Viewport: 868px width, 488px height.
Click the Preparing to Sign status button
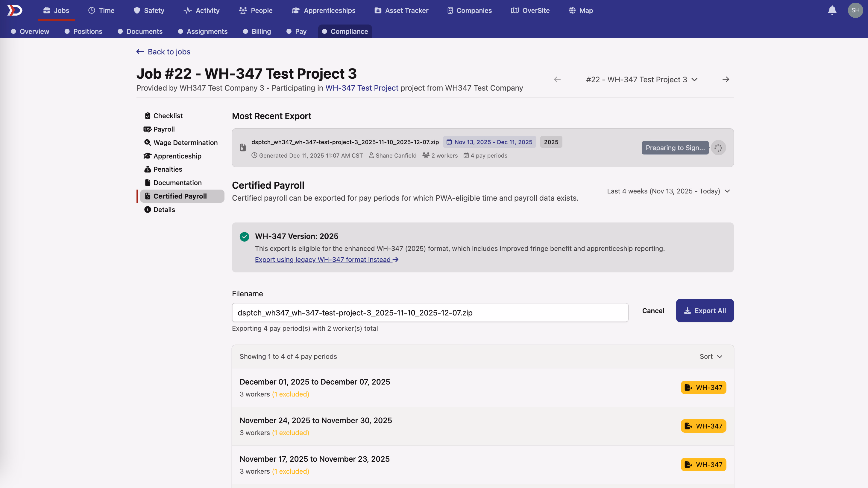(x=675, y=148)
